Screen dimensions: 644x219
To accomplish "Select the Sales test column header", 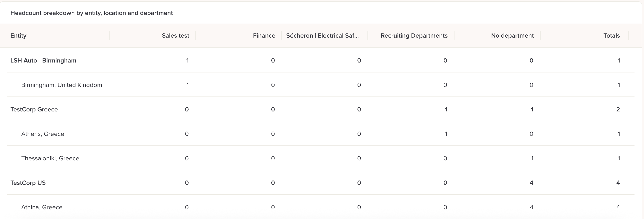I will tap(175, 36).
